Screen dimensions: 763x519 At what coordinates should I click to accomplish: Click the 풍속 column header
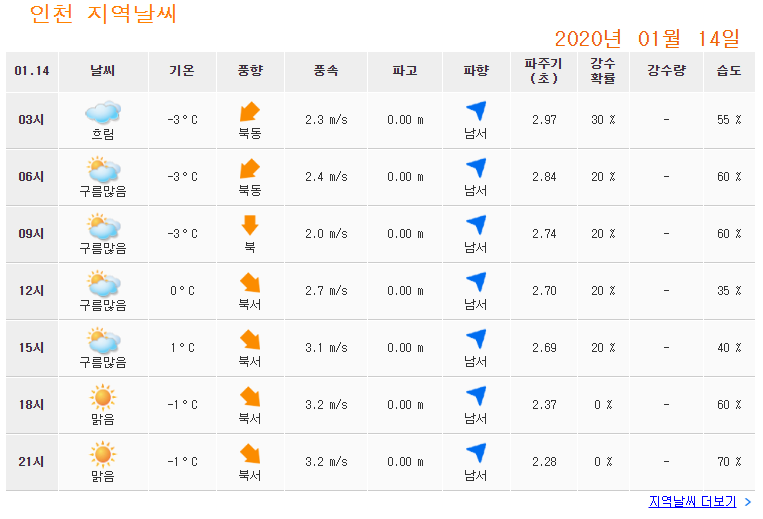(326, 71)
